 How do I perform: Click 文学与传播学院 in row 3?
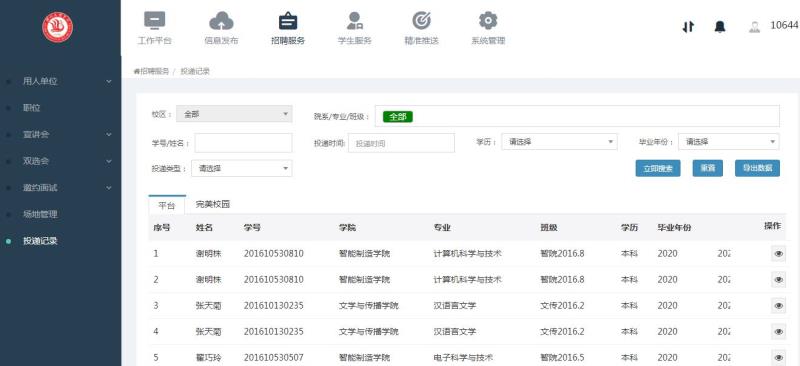coord(368,306)
